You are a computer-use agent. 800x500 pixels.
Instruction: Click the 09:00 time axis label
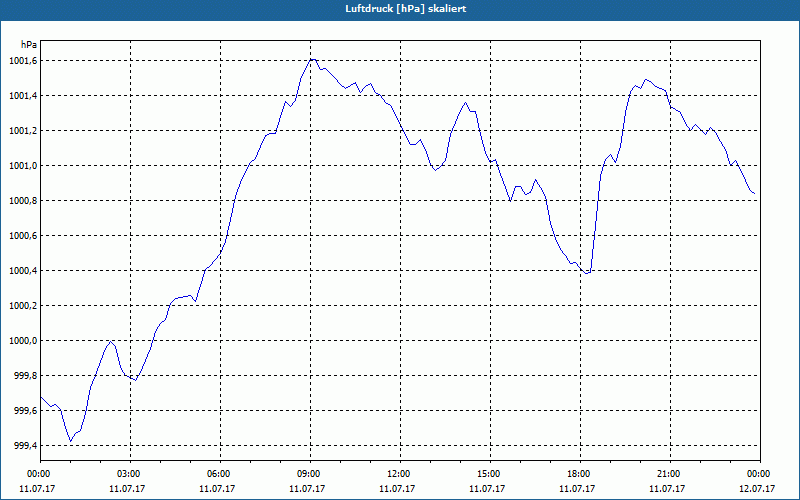[x=310, y=474]
